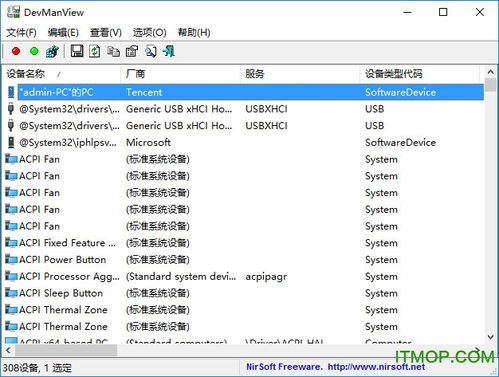Image resolution: width=499 pixels, height=377 pixels.
Task: Open the www.nirsoft.net link
Action: pos(376,367)
